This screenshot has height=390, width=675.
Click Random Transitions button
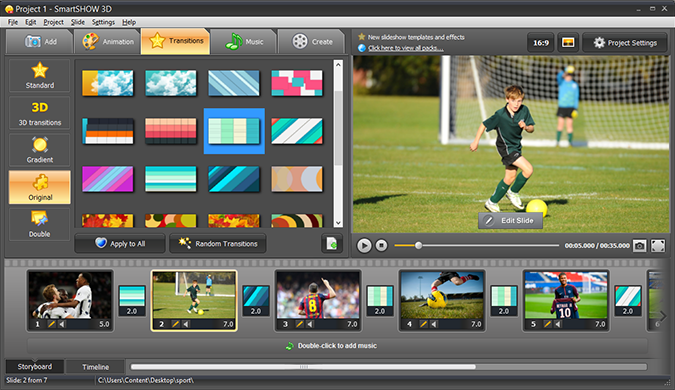tap(218, 244)
